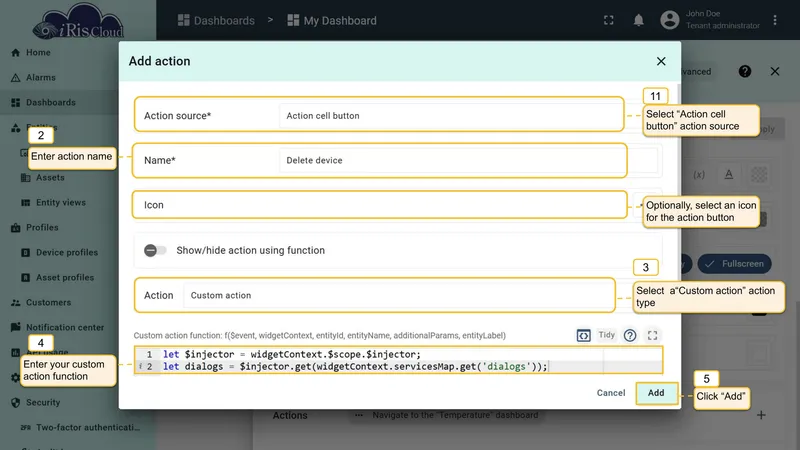Click the iRisCloud logo
This screenshot has width=800, height=450.
78,22
